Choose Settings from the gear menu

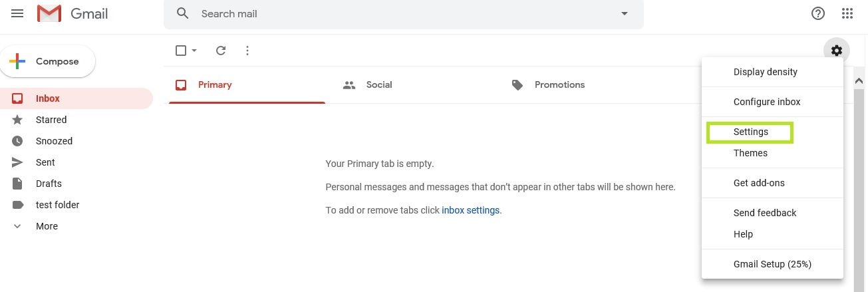coord(750,132)
